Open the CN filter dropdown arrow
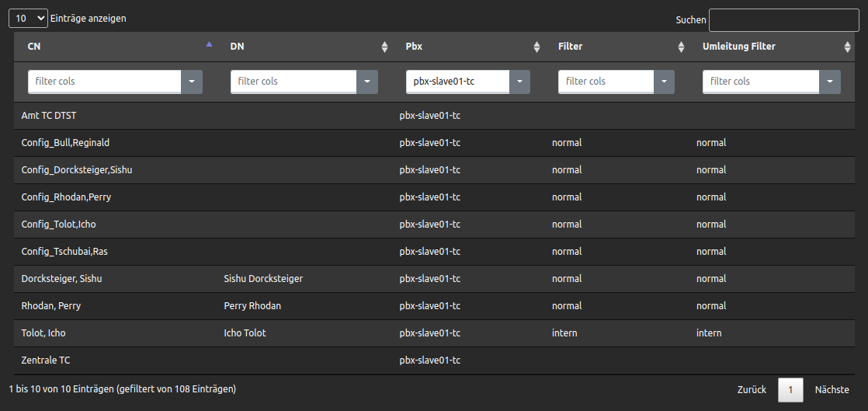The image size is (868, 411). 192,82
